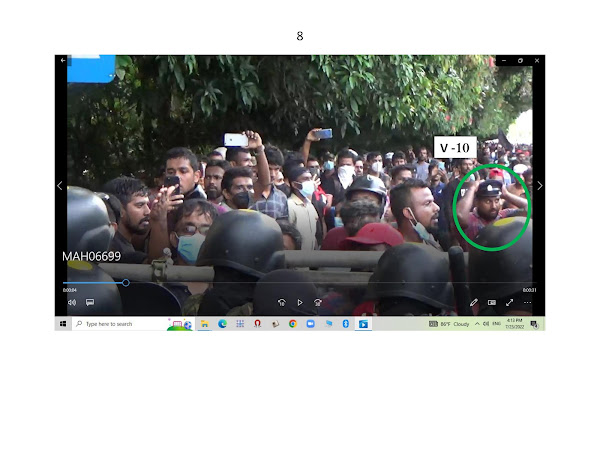The height and width of the screenshot is (464, 600).
Task: Play the video with the play button
Action: [300, 303]
